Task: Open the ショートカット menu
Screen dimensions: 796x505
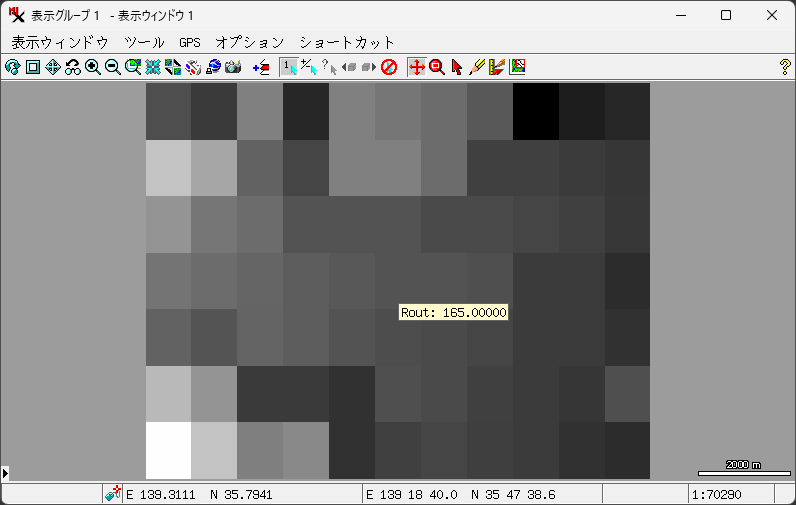Action: pyautogui.click(x=347, y=42)
